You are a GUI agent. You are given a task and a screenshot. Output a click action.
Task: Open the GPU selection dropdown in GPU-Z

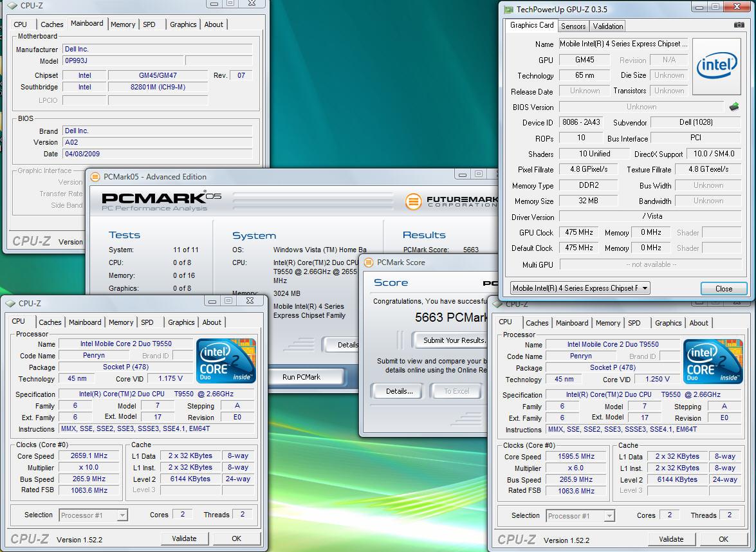coord(580,288)
